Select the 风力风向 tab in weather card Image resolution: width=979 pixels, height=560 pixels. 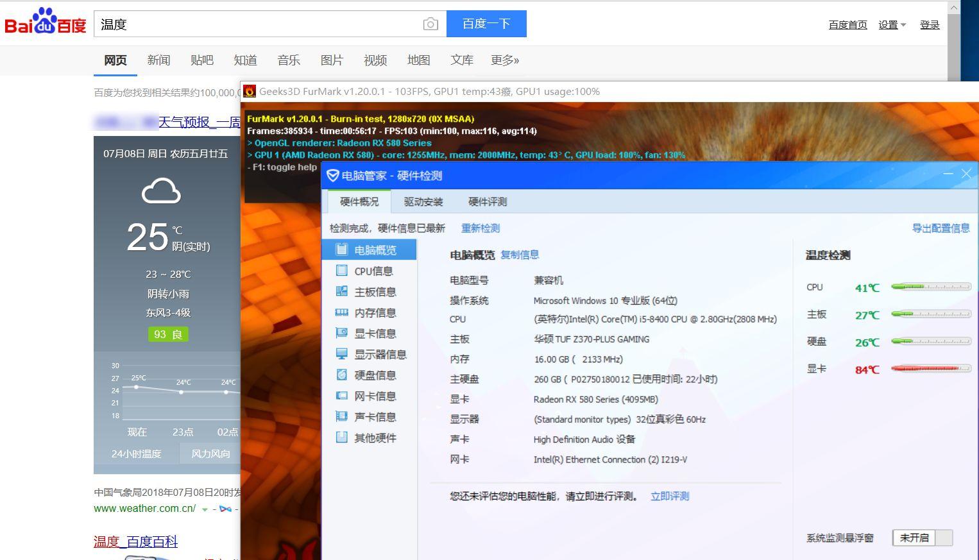pos(210,454)
